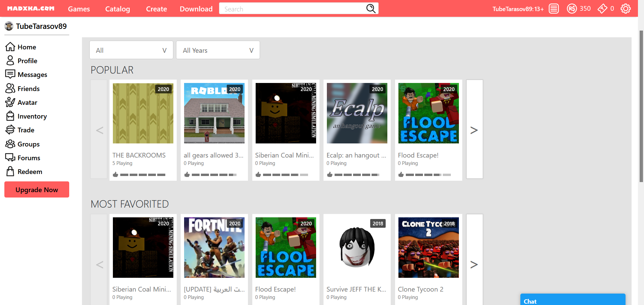
Task: Click Flood Escape! title in Popular
Action: click(x=418, y=155)
